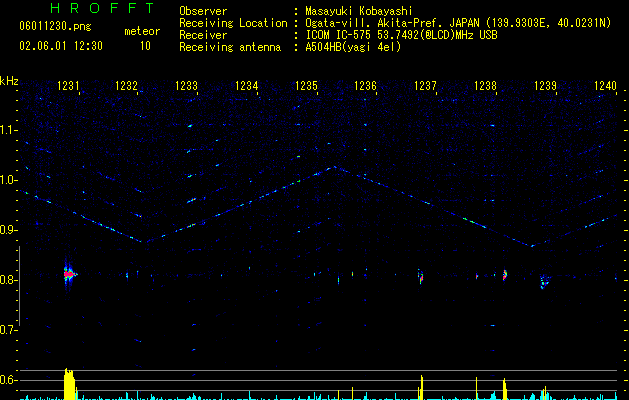The height and width of the screenshot is (400, 629).
Task: Click the ICOM IC-575 receiver text
Action: tap(402, 35)
